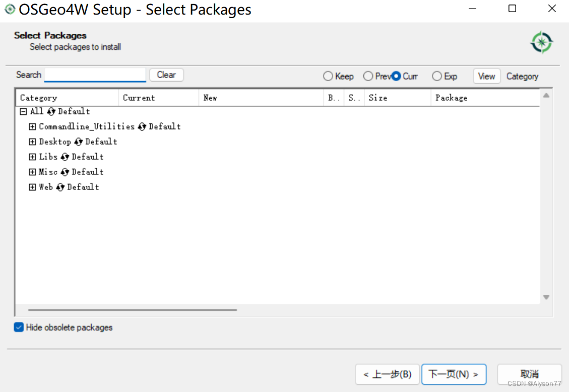Cancel setup with 取消 button
The height and width of the screenshot is (392, 569).
[x=530, y=374]
